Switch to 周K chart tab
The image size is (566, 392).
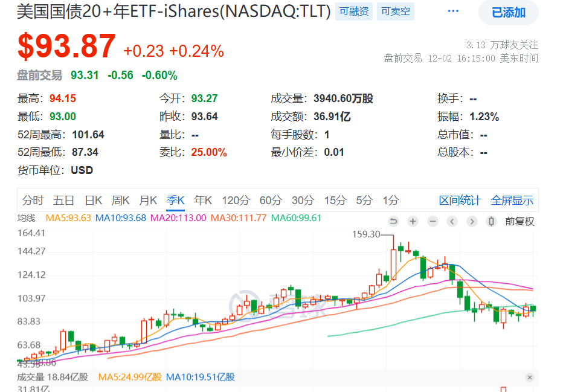pos(121,200)
